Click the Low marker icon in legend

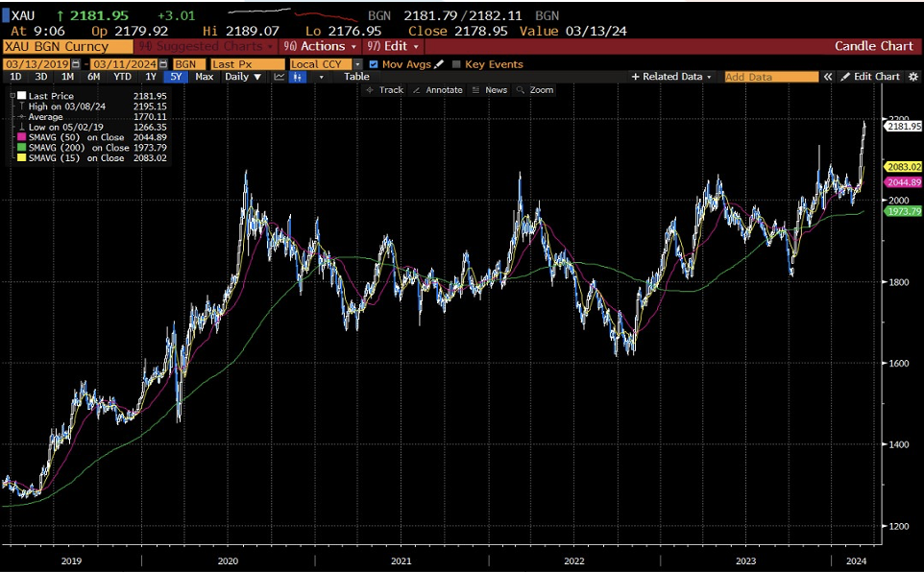22,127
